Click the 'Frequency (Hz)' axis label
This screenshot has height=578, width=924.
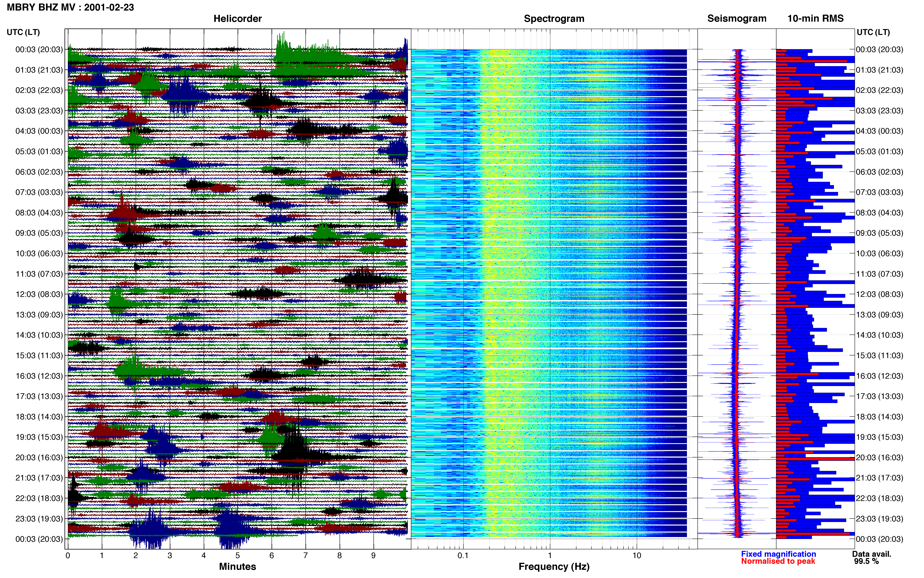[554, 566]
